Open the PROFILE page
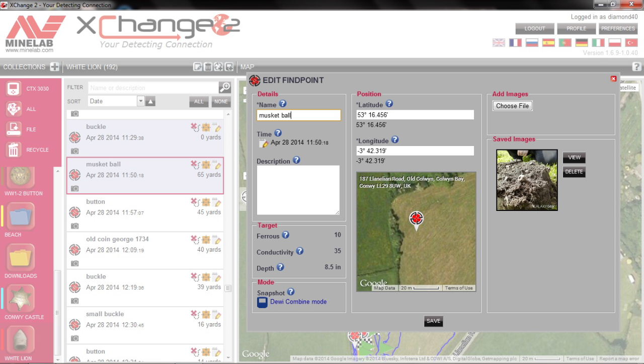Screen dimensions: 644x364 pos(576,29)
